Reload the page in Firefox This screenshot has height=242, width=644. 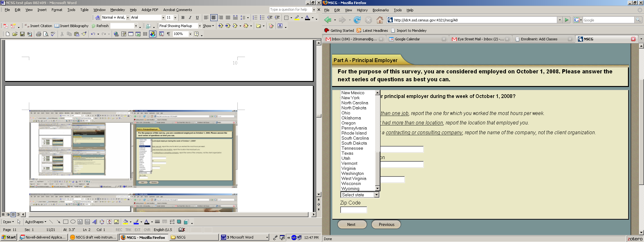pyautogui.click(x=357, y=20)
